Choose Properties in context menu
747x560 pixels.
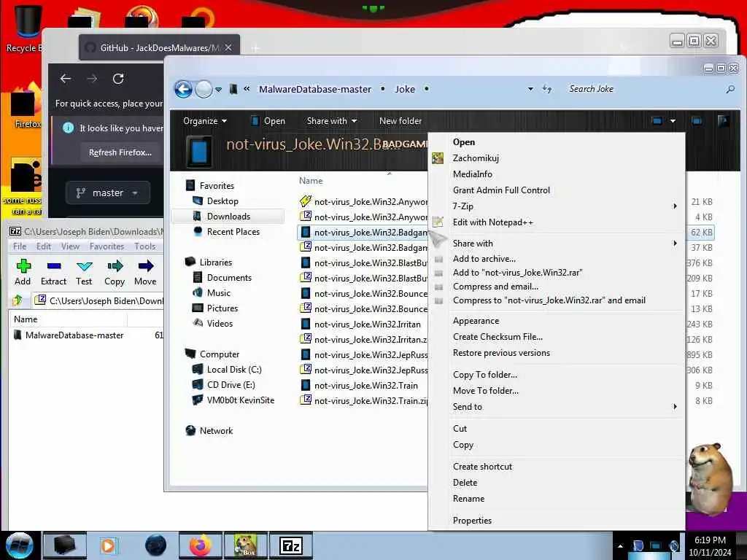(472, 521)
